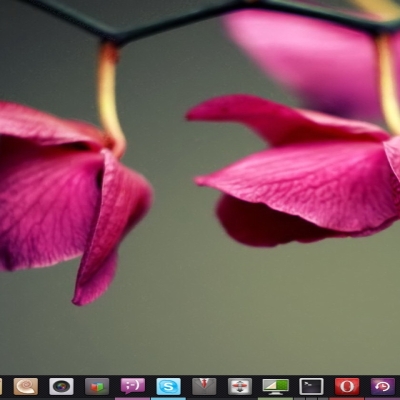Launch Skype from the dock
The image size is (400, 400).
coord(169,386)
